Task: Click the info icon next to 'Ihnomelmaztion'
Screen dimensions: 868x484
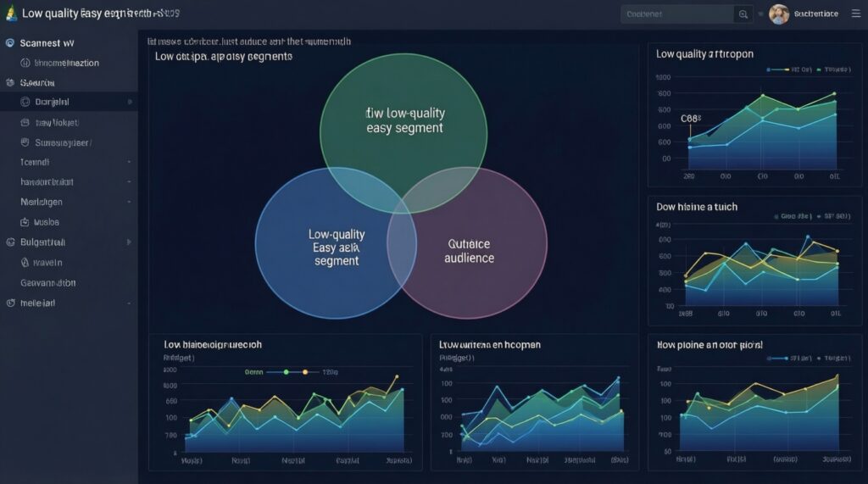Action: point(25,63)
